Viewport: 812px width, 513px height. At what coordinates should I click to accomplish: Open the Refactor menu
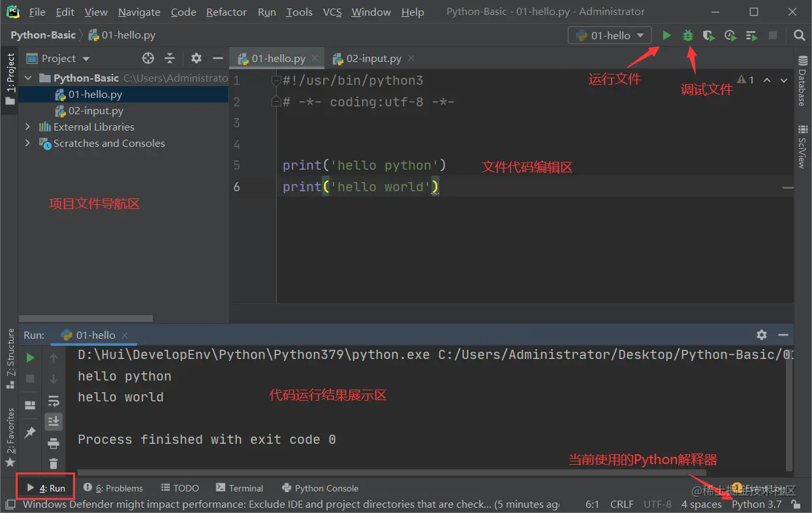tap(226, 12)
